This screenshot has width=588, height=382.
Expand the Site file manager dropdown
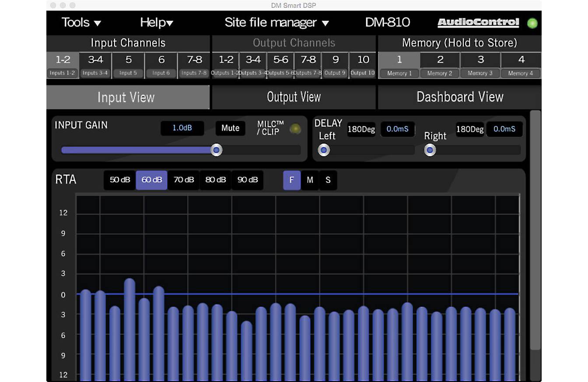276,23
